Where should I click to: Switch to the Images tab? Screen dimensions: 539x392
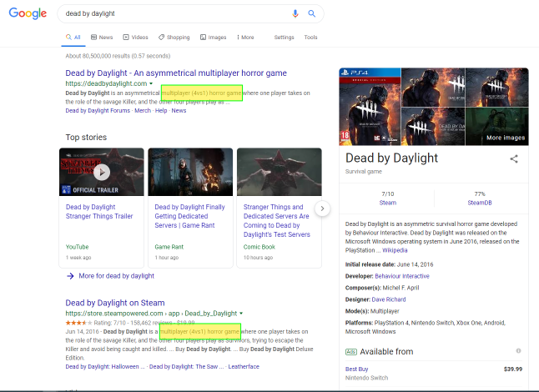click(213, 37)
